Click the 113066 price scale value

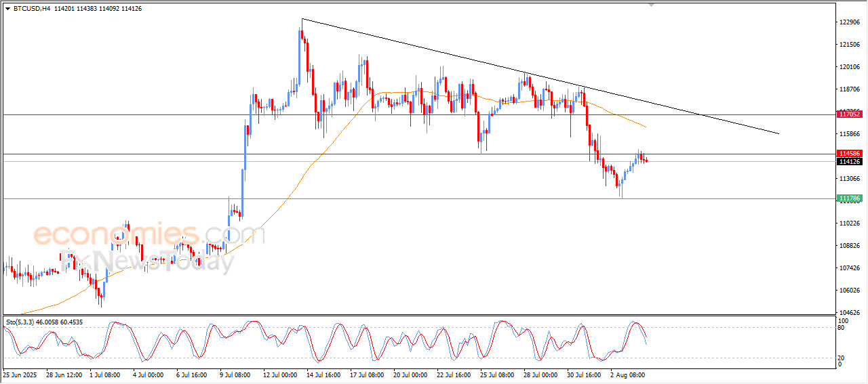coord(850,179)
